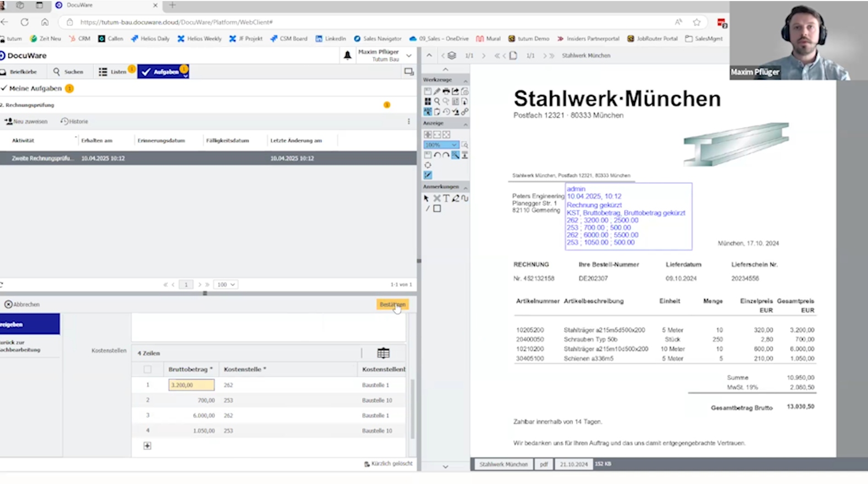Click Abbrechen to cancel

click(22, 304)
